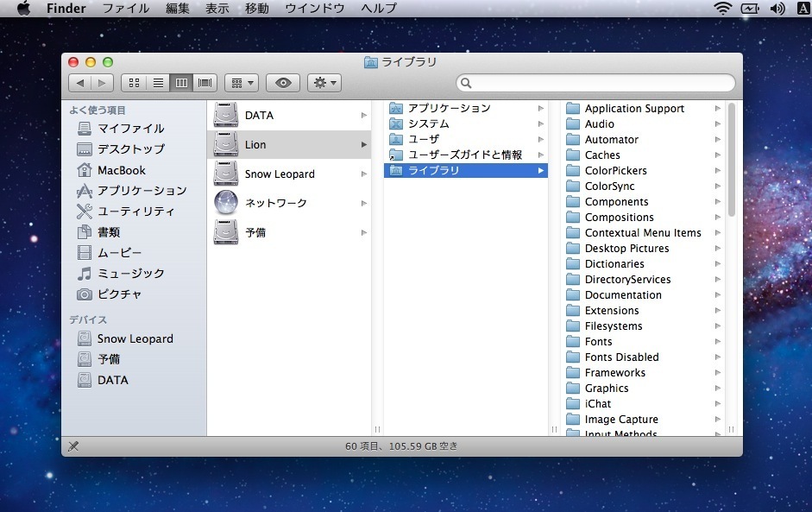Image resolution: width=812 pixels, height=512 pixels.
Task: Switch to list view mode
Action: pyautogui.click(x=158, y=83)
